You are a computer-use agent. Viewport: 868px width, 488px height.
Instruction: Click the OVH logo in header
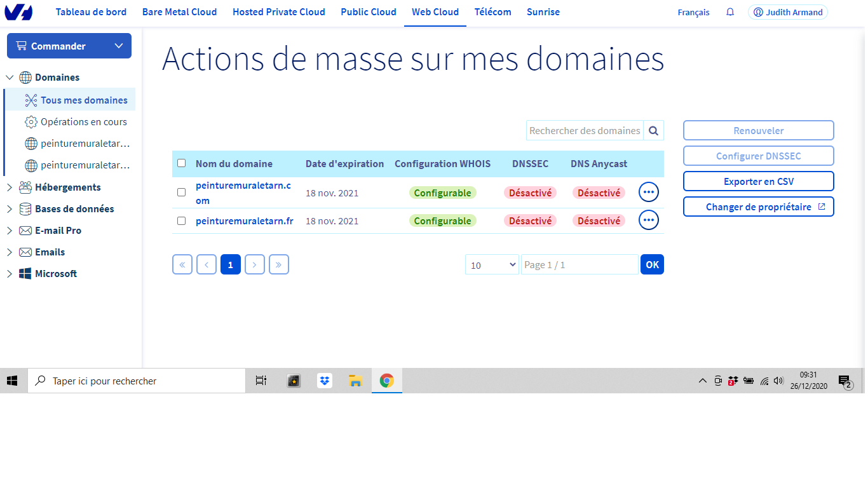point(18,12)
